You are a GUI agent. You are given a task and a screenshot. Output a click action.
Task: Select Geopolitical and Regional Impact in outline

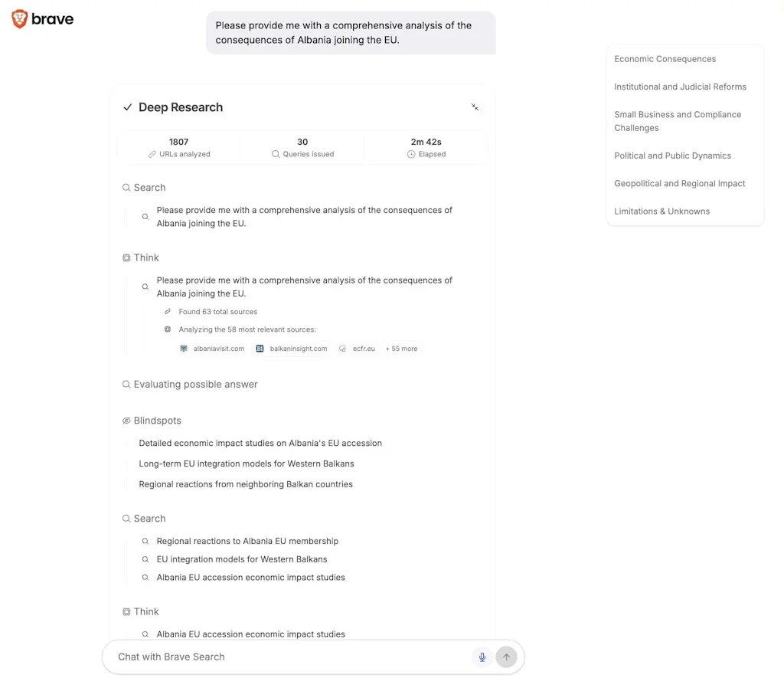pyautogui.click(x=680, y=183)
